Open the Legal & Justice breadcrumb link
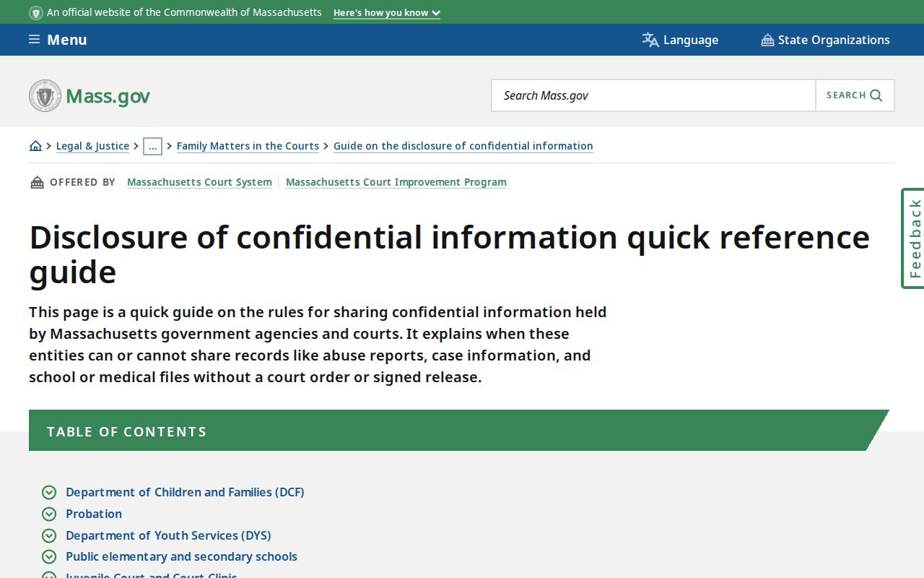 92,146
